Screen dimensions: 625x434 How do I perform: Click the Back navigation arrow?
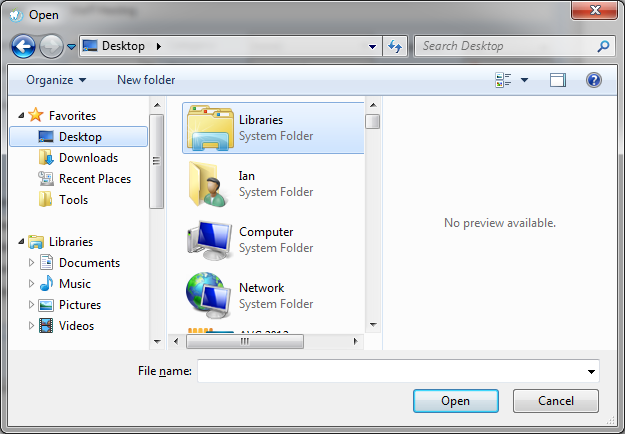(x=23, y=46)
